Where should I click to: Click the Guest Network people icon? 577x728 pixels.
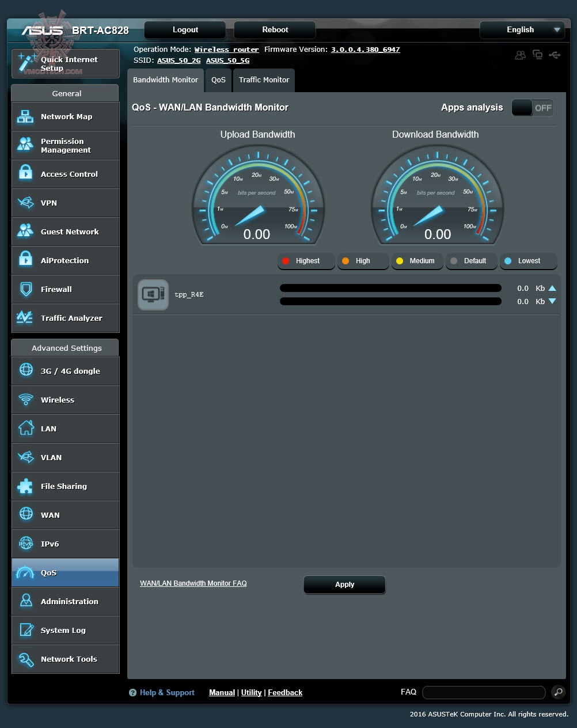pos(25,231)
